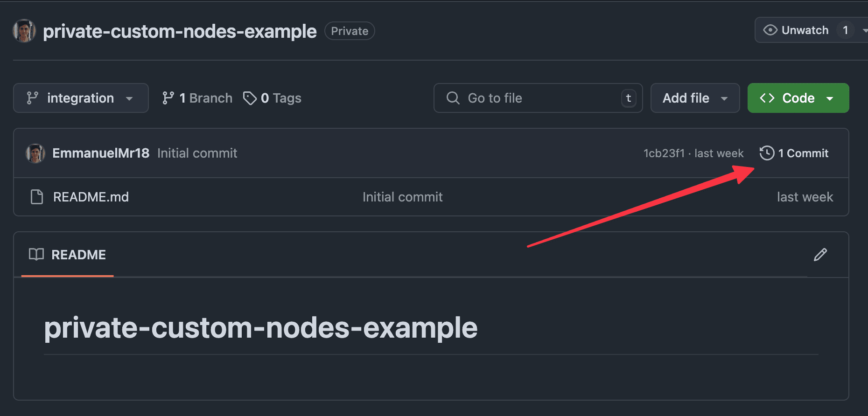This screenshot has height=416, width=868.
Task: Click the magnifying glass in Go to file
Action: 453,98
